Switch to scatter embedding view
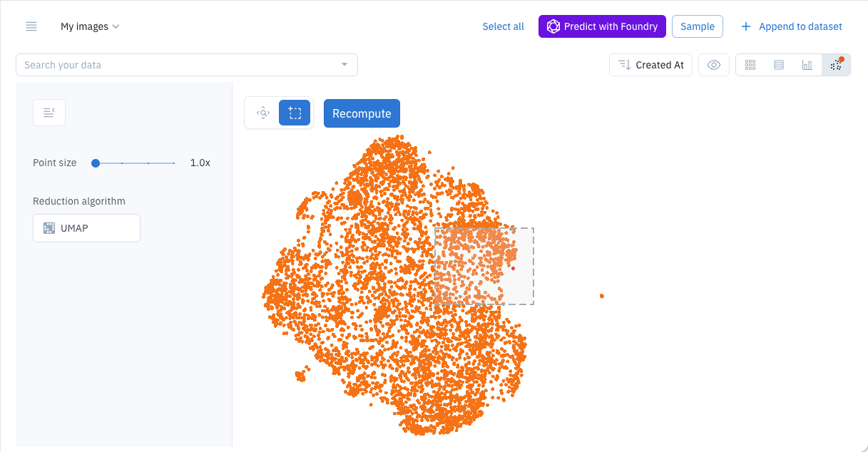This screenshot has height=452, width=868. pos(836,65)
